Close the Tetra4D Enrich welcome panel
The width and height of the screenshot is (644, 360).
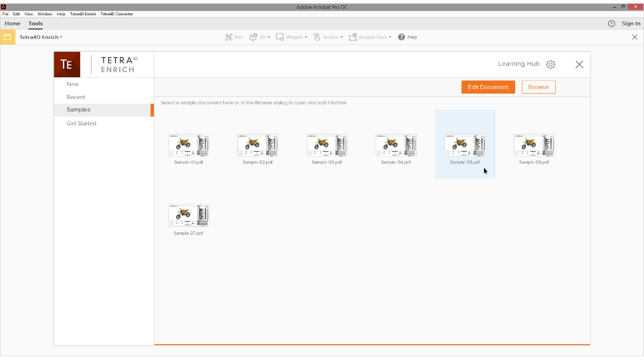pyautogui.click(x=579, y=64)
